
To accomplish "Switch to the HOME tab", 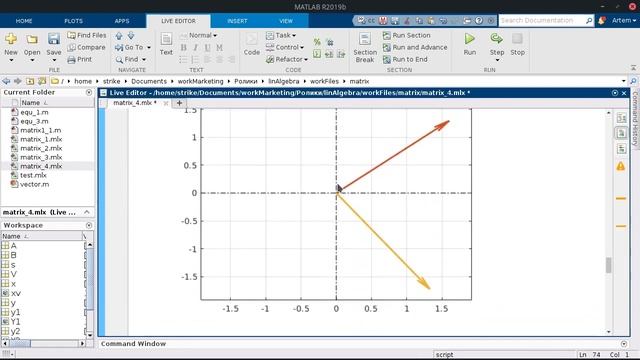I will click(24, 21).
